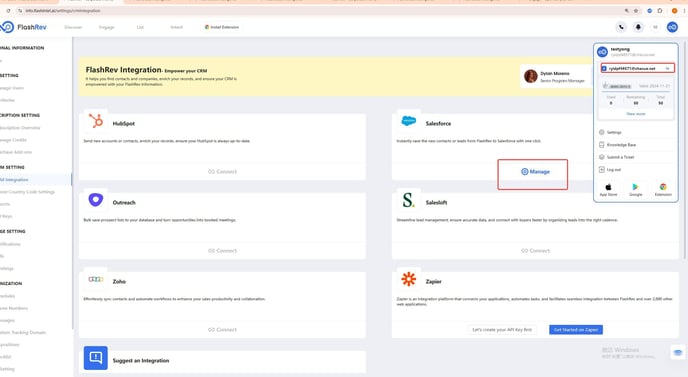Click Get Started on Zapier button
The width and height of the screenshot is (688, 377).
pos(576,330)
